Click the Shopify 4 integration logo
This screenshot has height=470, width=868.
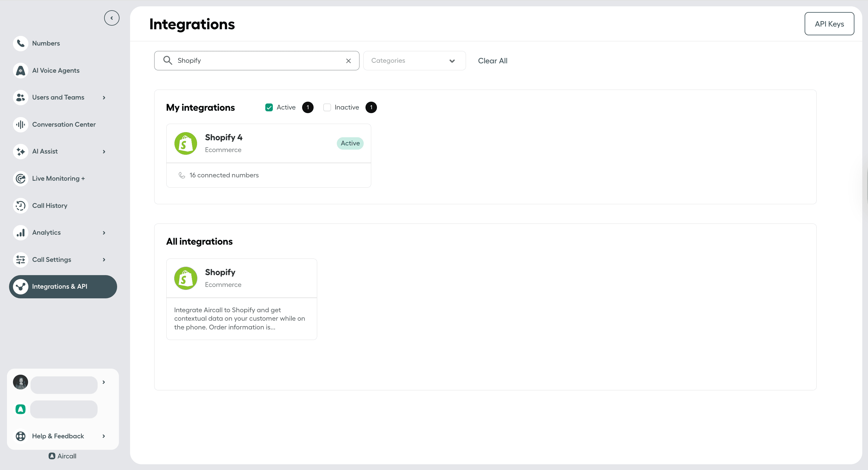point(185,143)
